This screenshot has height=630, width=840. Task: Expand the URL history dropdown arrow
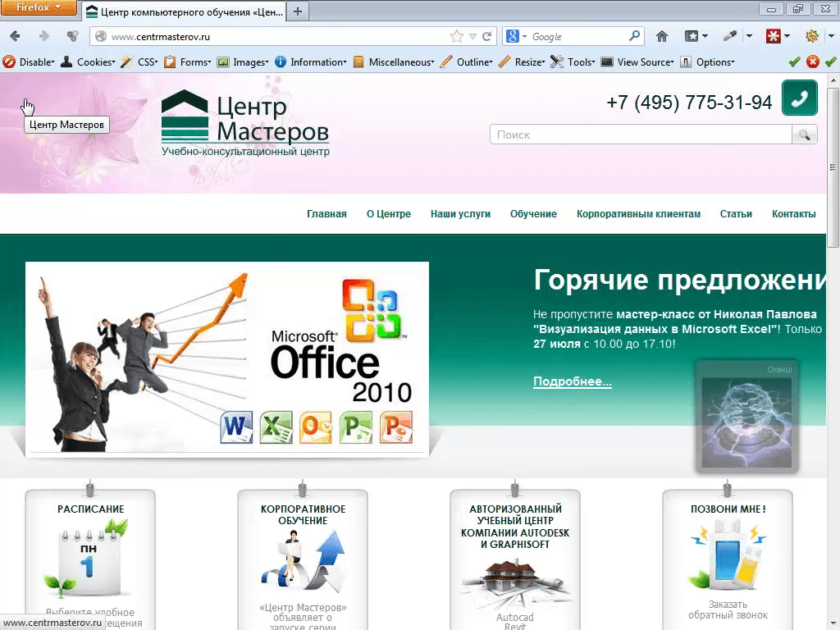472,36
